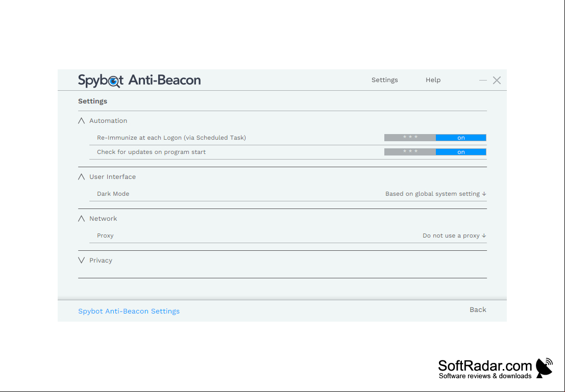The image size is (565, 392).
Task: Minimize the Anti-Beacon window
Action: 483,80
